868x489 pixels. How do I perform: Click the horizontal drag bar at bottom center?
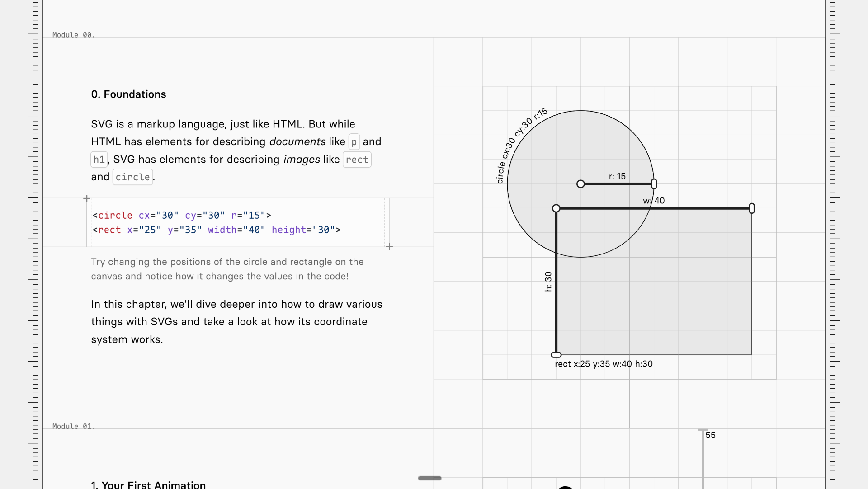(x=429, y=478)
